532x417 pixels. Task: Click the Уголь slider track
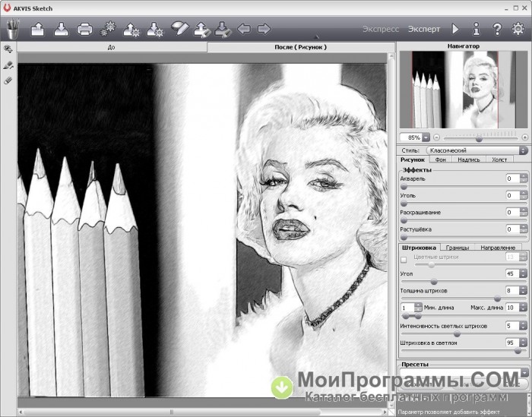click(464, 204)
